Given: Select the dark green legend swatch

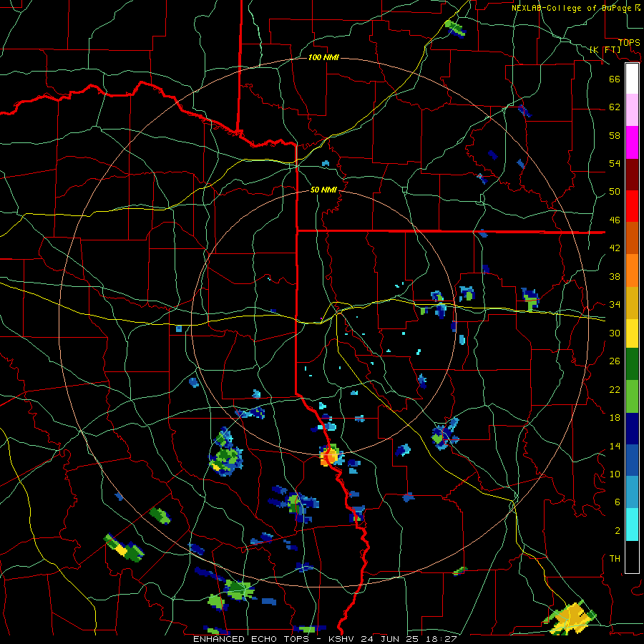Looking at the screenshot, I should 632,364.
